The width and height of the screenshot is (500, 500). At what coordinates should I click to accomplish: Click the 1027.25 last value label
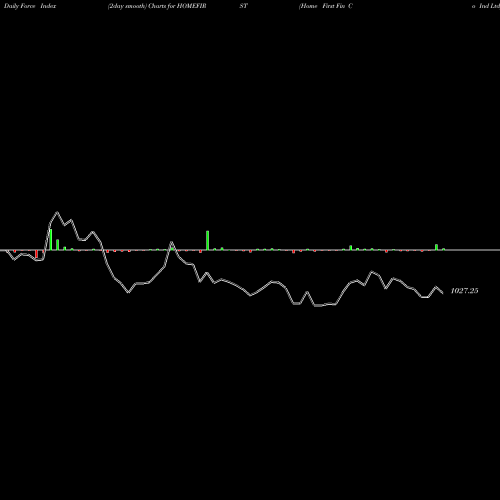pos(464,291)
